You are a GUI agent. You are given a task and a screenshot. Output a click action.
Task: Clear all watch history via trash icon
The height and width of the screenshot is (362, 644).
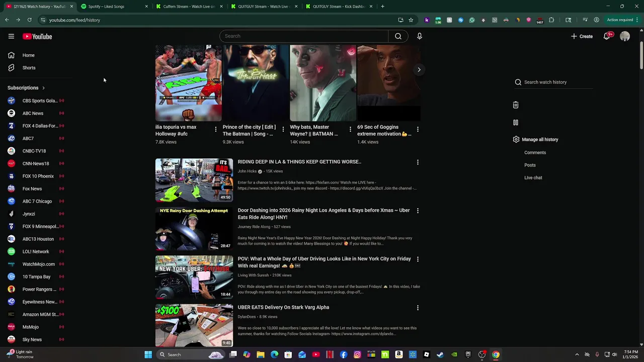tap(516, 105)
